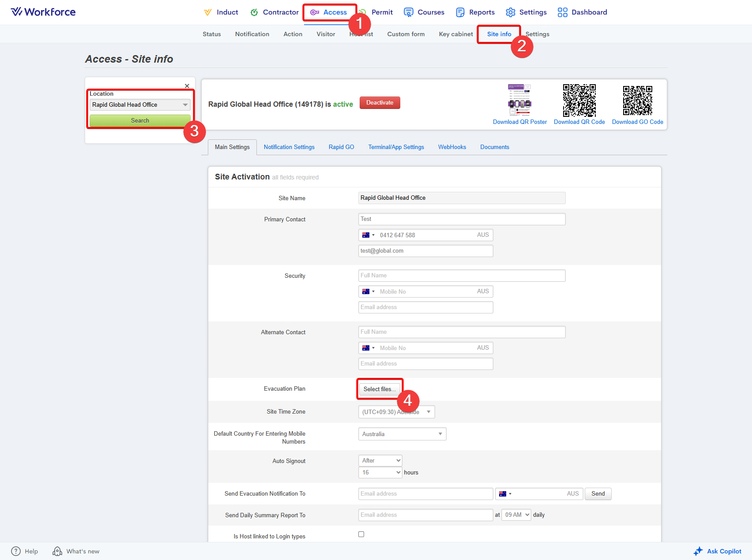
Task: Click the Courses icon in top navigation
Action: click(409, 12)
